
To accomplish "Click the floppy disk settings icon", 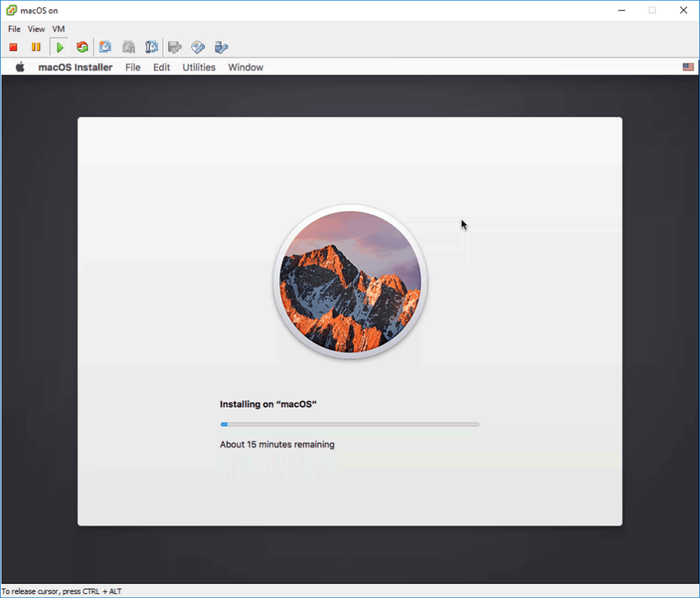I will (x=175, y=47).
